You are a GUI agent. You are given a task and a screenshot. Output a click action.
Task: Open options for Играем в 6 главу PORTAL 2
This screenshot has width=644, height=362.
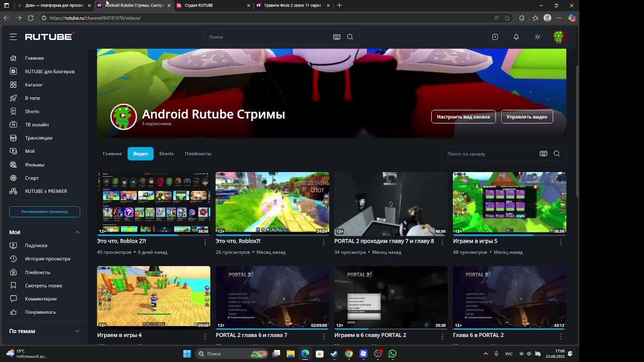pos(442,336)
